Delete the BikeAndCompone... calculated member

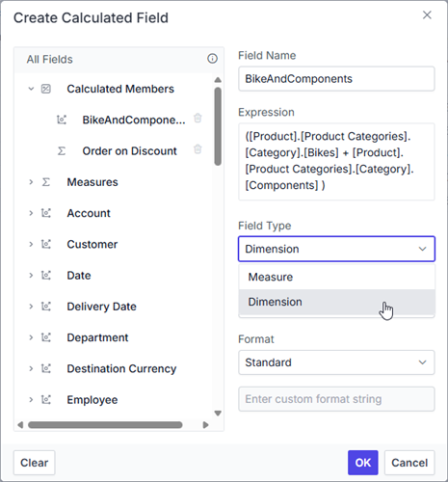tap(198, 118)
